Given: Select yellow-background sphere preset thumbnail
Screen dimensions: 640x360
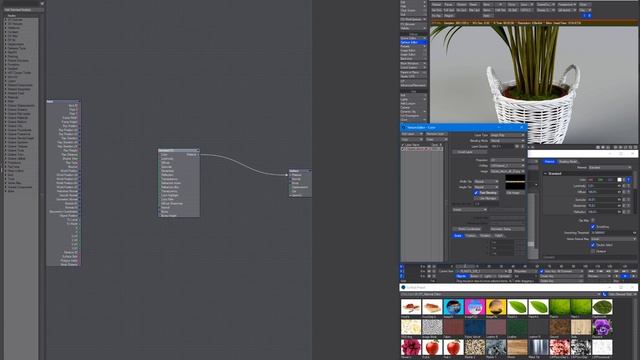Looking at the screenshot, I should click(x=496, y=307).
